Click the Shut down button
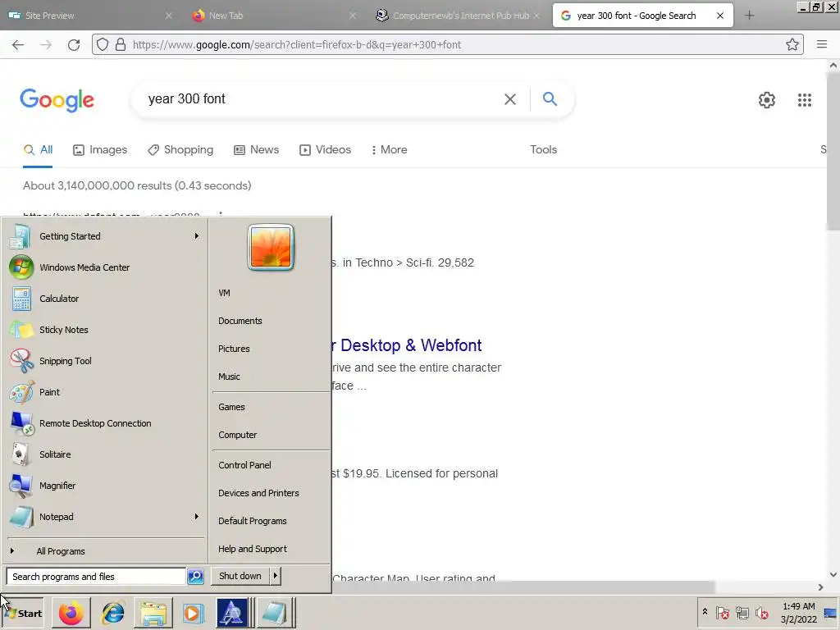This screenshot has width=840, height=630. tap(240, 576)
